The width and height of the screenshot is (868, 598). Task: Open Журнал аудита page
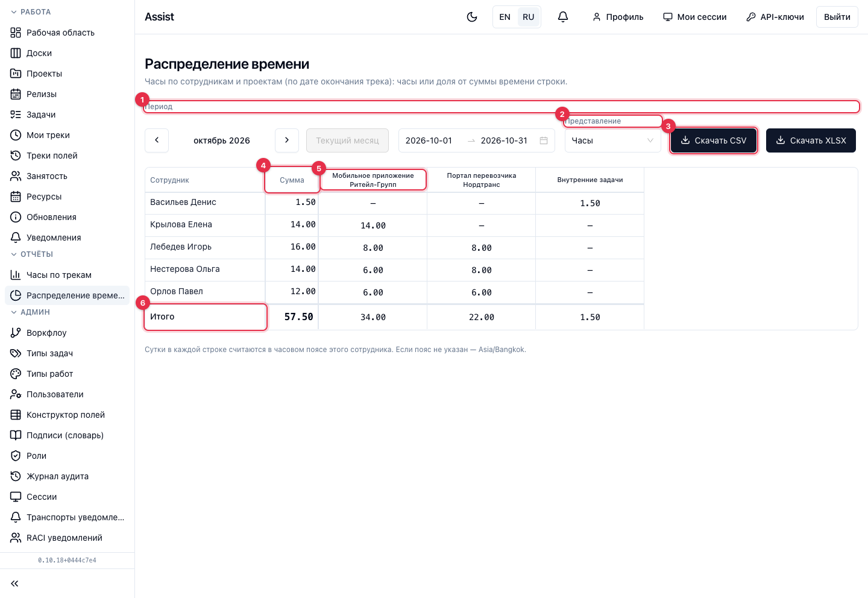[x=67, y=476]
